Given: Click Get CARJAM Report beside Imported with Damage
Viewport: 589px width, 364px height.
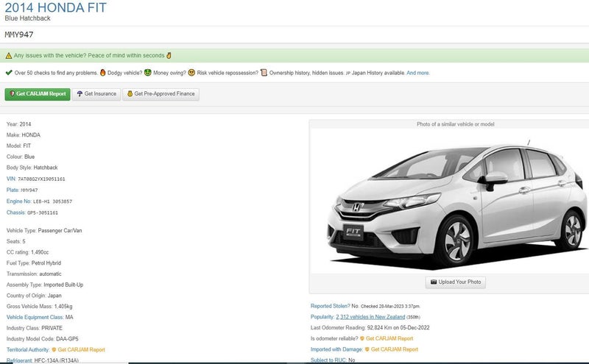Looking at the screenshot, I should pos(395,349).
